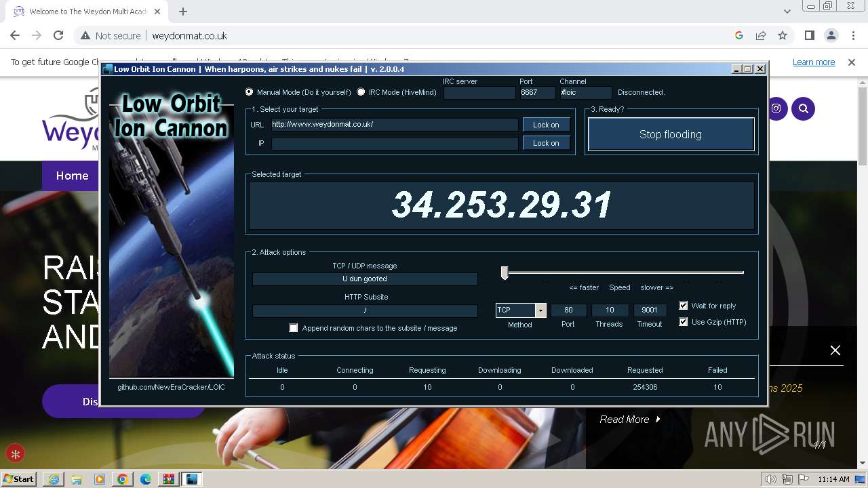The image size is (868, 488).
Task: Select Manual Mode radio button
Action: (250, 92)
